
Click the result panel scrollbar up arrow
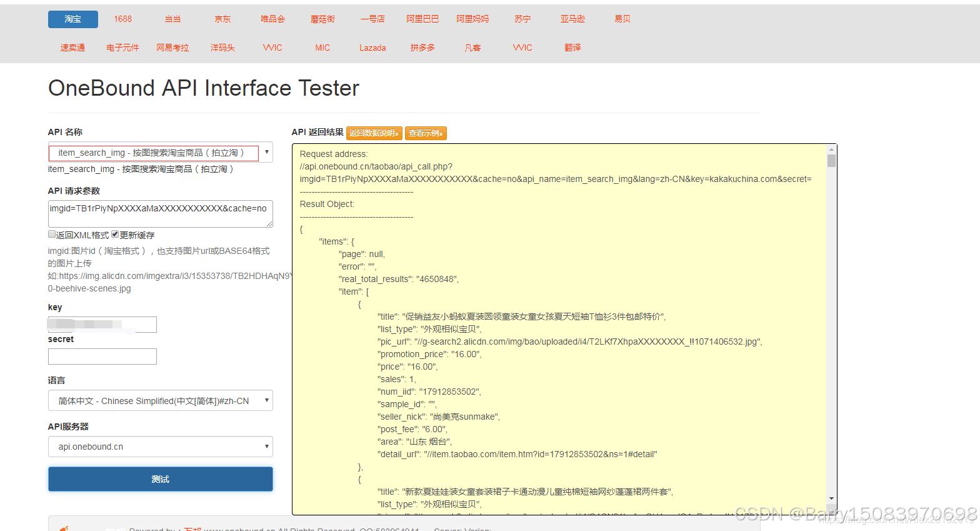point(831,149)
